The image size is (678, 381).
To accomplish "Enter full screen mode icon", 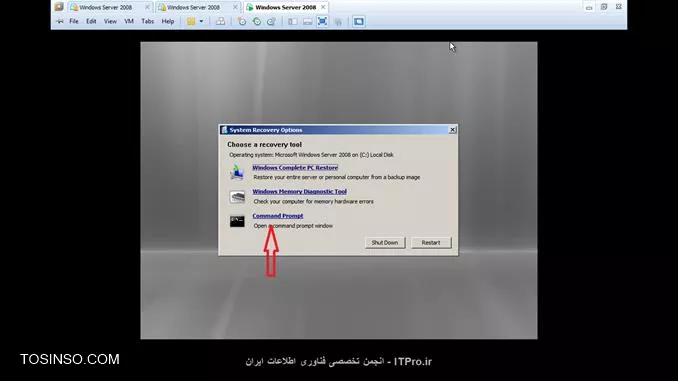I will coord(322,22).
